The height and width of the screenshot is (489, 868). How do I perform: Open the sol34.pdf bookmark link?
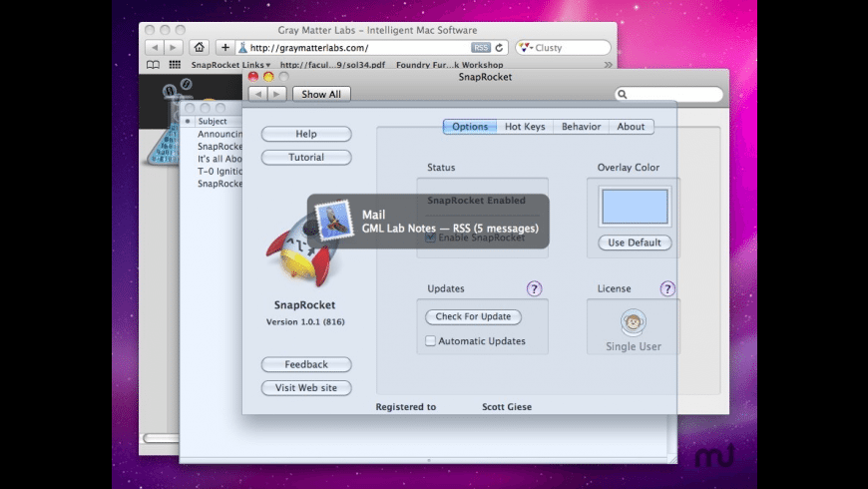click(x=332, y=65)
